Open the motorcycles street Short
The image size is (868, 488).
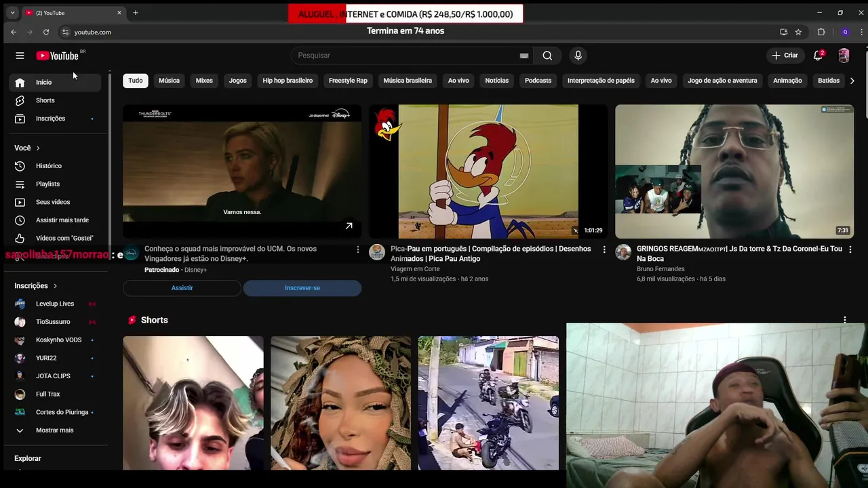[x=488, y=403]
